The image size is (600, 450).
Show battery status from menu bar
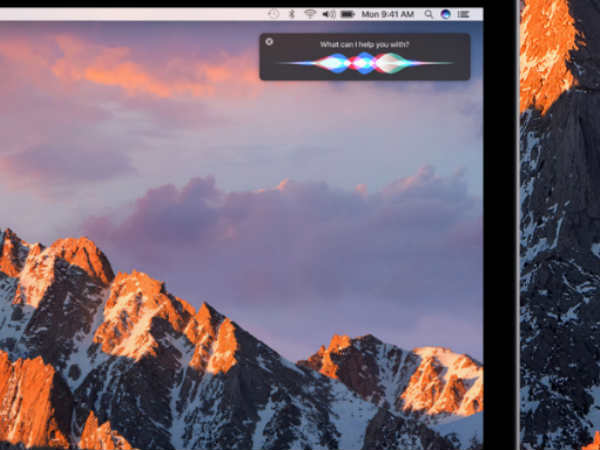click(348, 15)
